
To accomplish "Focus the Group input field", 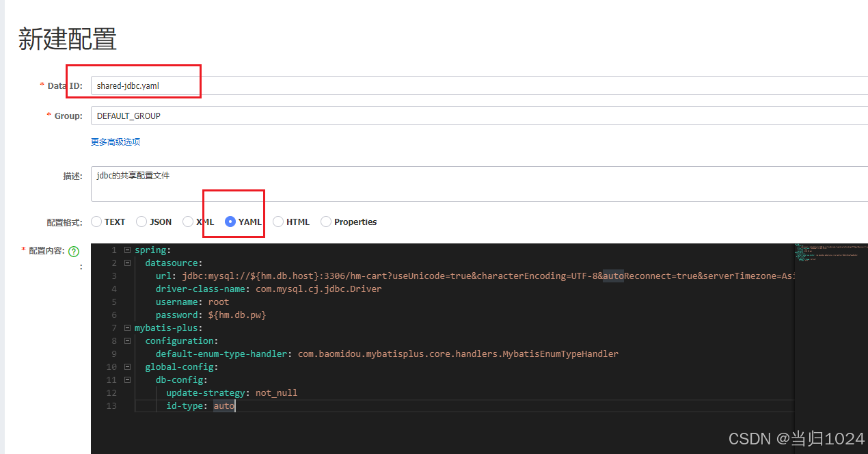I will point(479,116).
